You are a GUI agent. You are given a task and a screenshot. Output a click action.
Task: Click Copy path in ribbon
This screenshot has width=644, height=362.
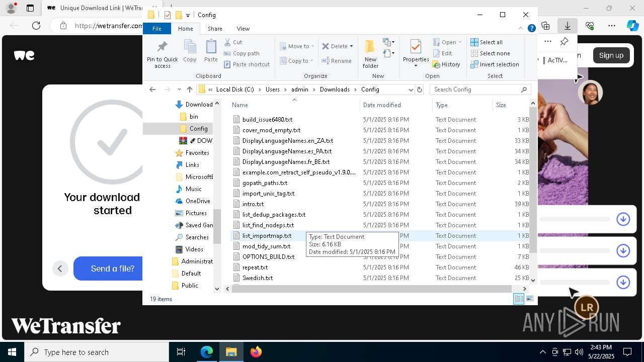[242, 53]
